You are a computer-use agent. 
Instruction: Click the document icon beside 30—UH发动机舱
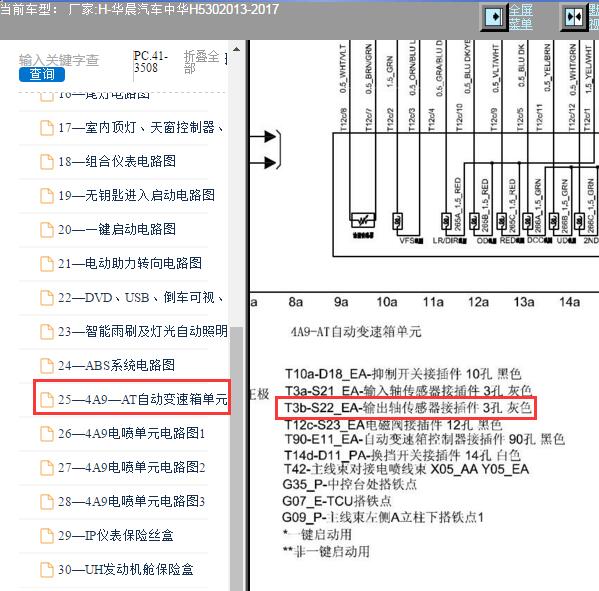[47, 570]
